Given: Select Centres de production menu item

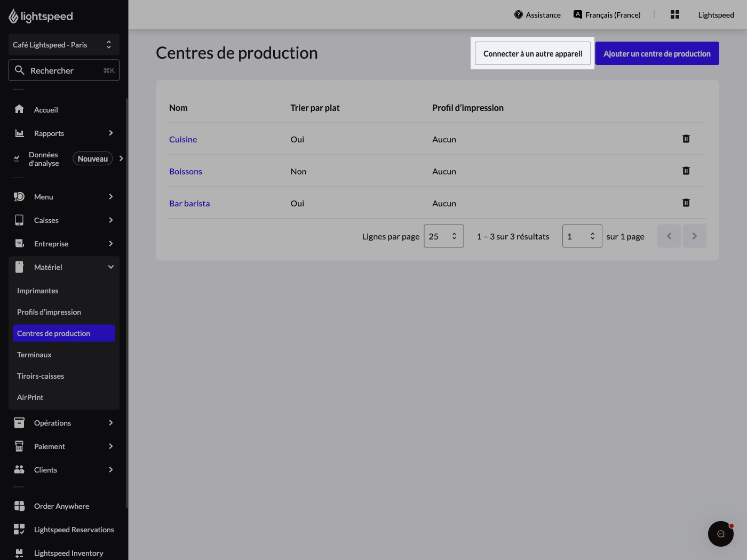Looking at the screenshot, I should 64,333.
